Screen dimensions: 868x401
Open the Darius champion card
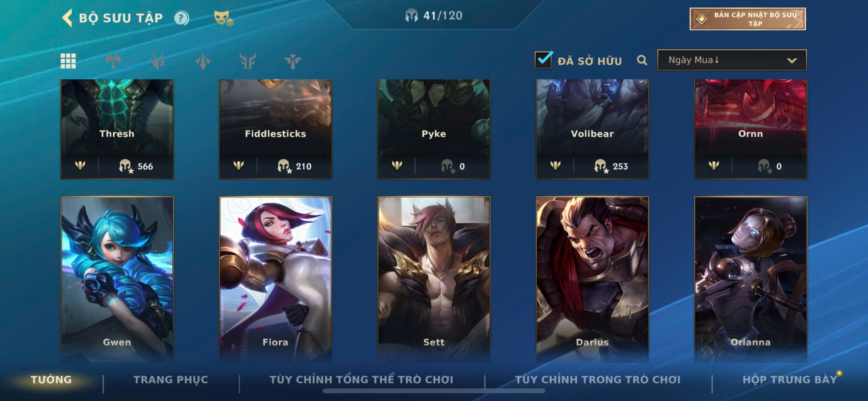[x=592, y=279]
